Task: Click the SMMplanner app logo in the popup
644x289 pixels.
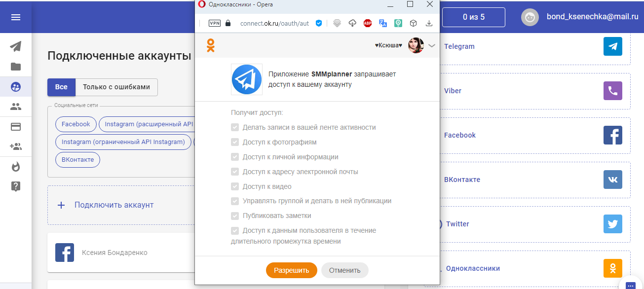Action: click(x=247, y=79)
